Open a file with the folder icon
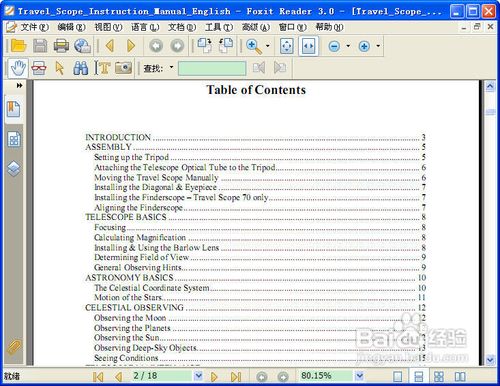The width and height of the screenshot is (500, 386). pos(18,46)
